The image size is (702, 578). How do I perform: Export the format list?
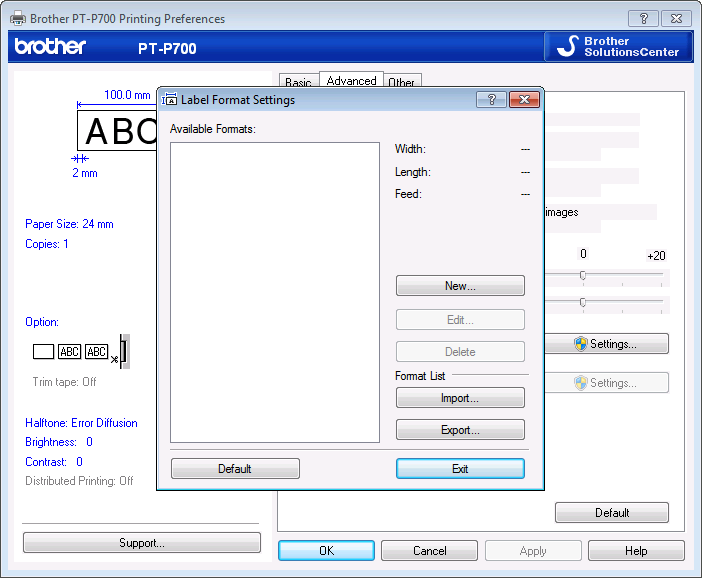point(460,430)
